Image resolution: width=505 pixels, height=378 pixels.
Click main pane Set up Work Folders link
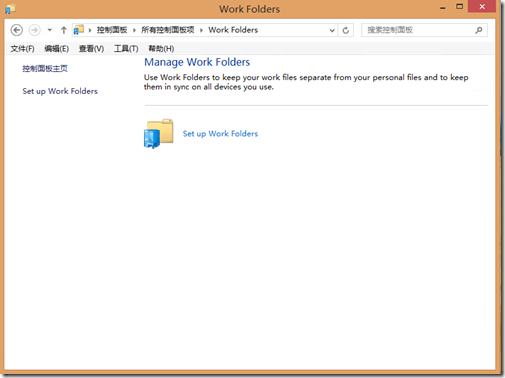(x=220, y=134)
